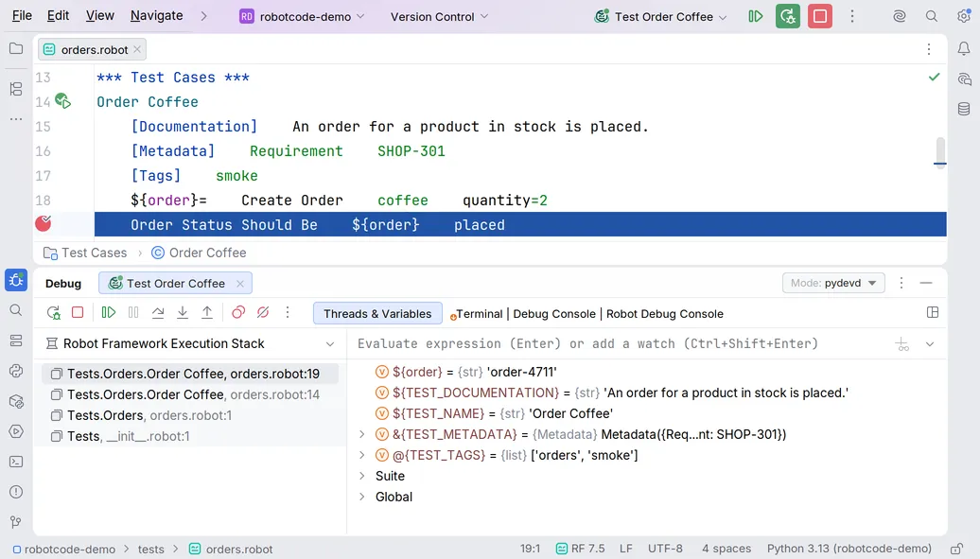Expand hidden main menu items chevron
The height and width of the screenshot is (559, 980).
203,16
